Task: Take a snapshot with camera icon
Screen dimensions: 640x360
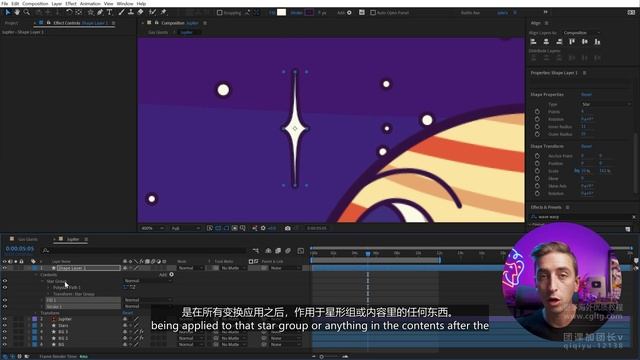Action: pos(288,228)
